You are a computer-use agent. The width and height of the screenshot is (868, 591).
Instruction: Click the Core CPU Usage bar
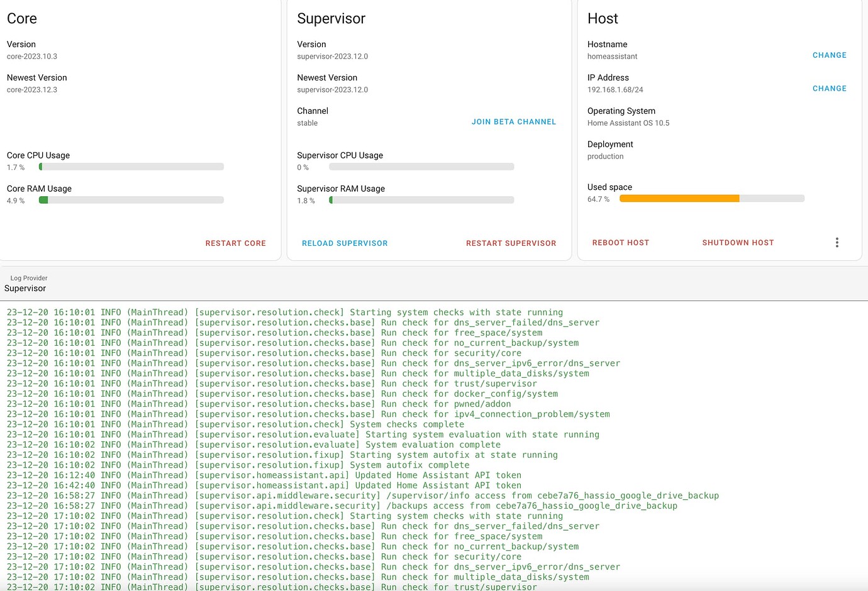coord(131,166)
